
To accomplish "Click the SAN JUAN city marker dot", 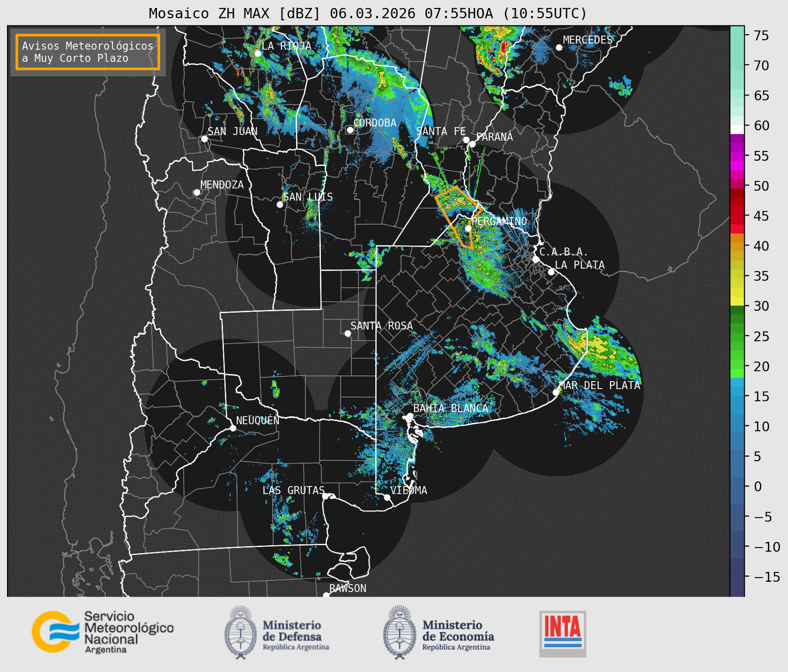I will [204, 139].
